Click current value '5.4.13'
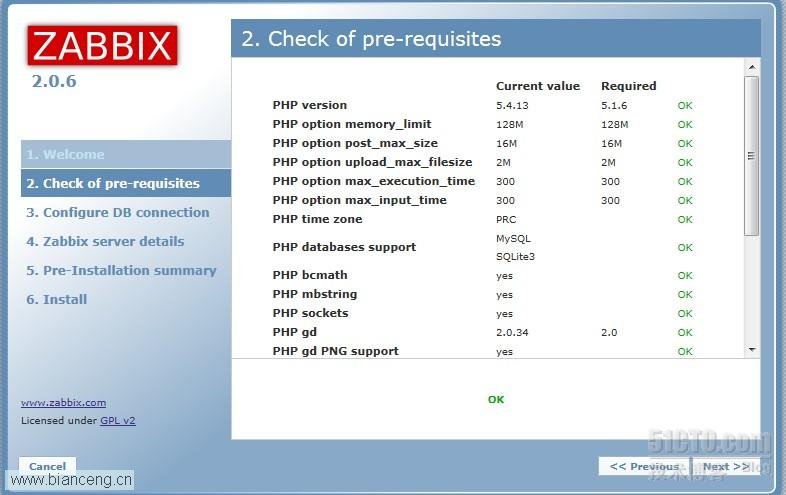The image size is (786, 495). tap(512, 106)
